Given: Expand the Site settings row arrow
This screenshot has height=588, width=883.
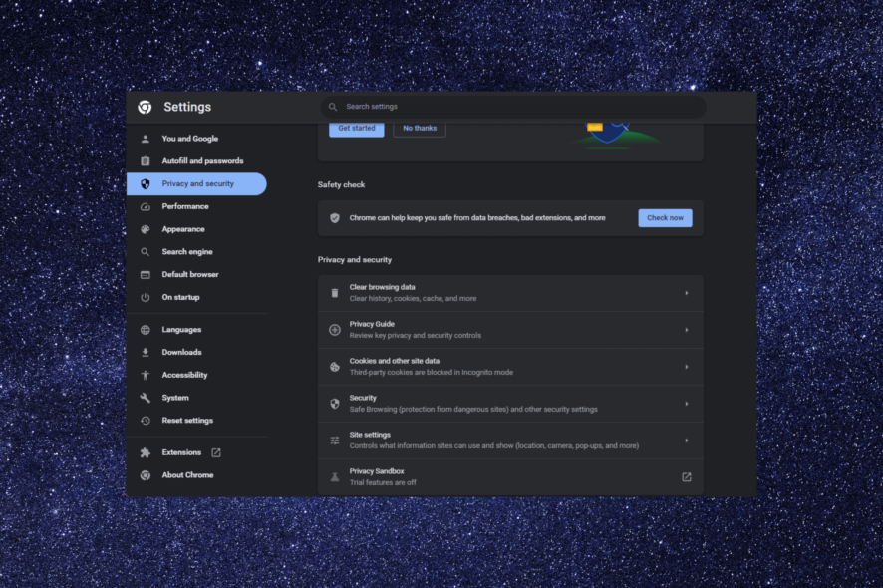Looking at the screenshot, I should click(687, 441).
